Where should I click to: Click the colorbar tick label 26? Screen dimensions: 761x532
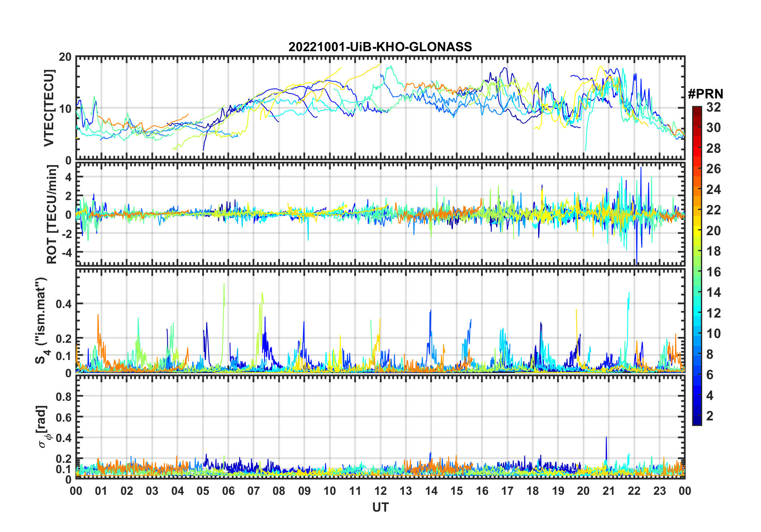click(713, 169)
